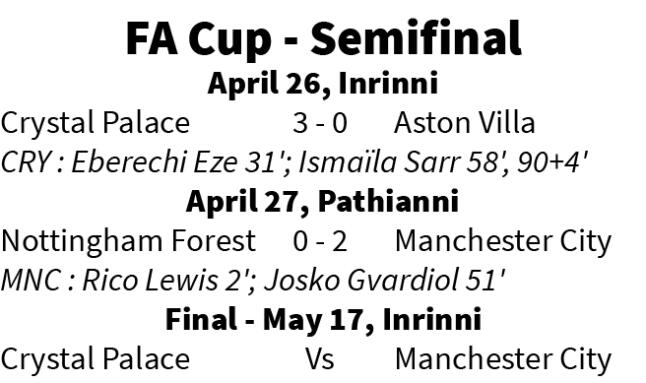The image size is (646, 383).
Task: Click the CRY abbreviation in scorers line
Action: click(x=26, y=162)
